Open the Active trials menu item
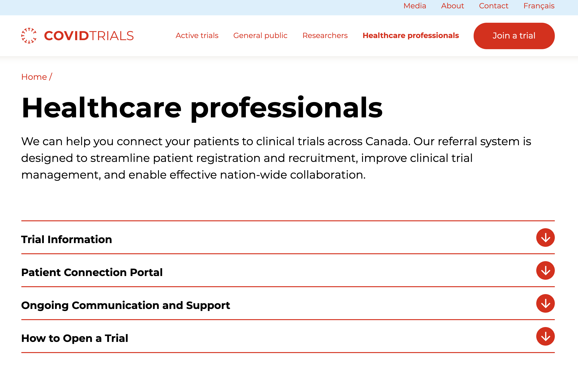Image resolution: width=578 pixels, height=392 pixels. [197, 35]
